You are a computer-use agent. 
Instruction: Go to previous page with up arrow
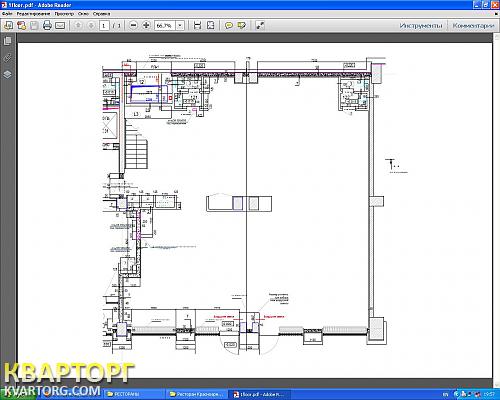[78, 25]
